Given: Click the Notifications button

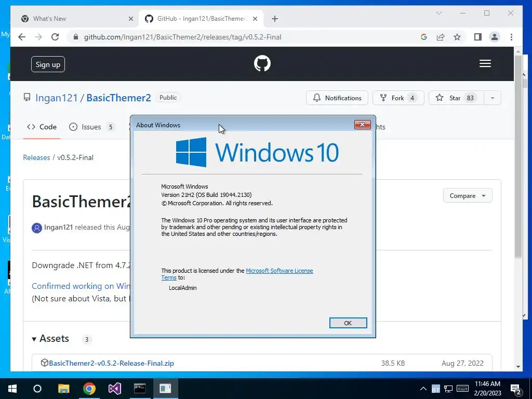Looking at the screenshot, I should click(x=337, y=98).
